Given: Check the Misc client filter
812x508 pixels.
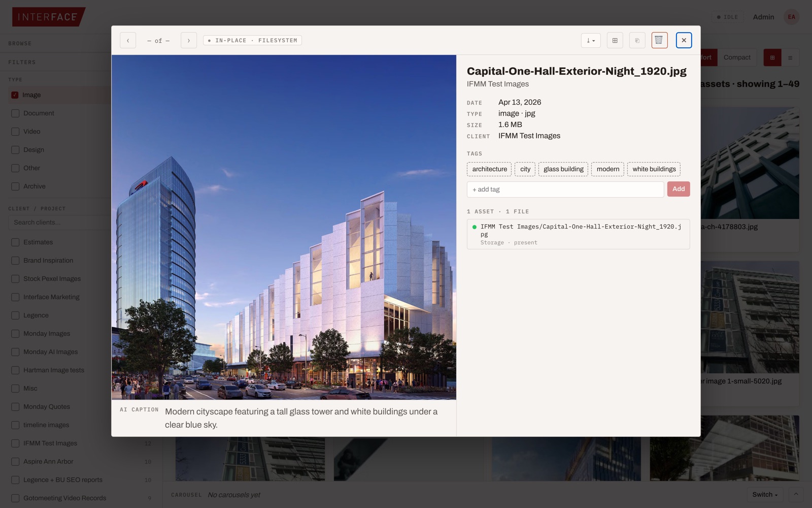Looking at the screenshot, I should point(15,389).
